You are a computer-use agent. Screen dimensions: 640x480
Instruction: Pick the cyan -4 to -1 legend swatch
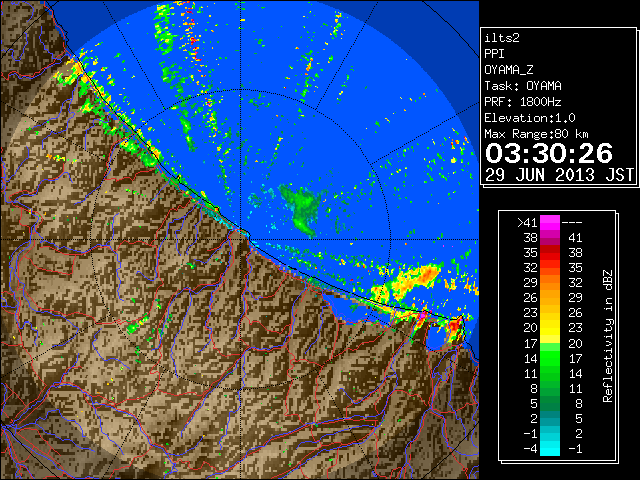(x=550, y=448)
